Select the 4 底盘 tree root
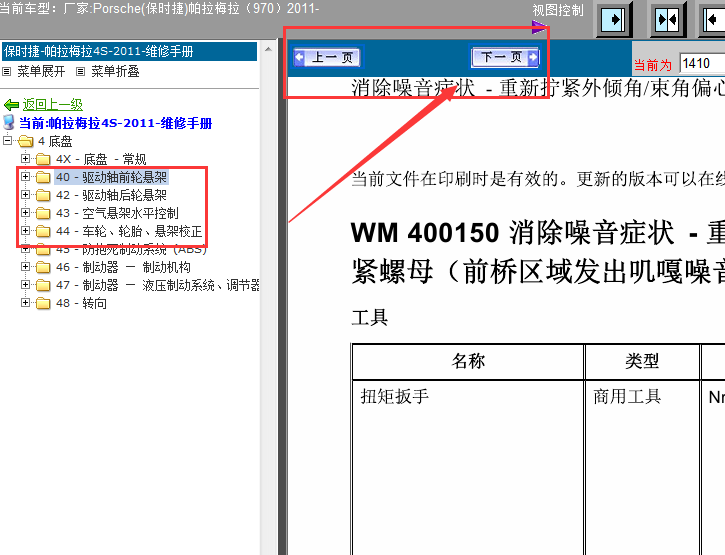This screenshot has width=725, height=555. pyautogui.click(x=55, y=141)
